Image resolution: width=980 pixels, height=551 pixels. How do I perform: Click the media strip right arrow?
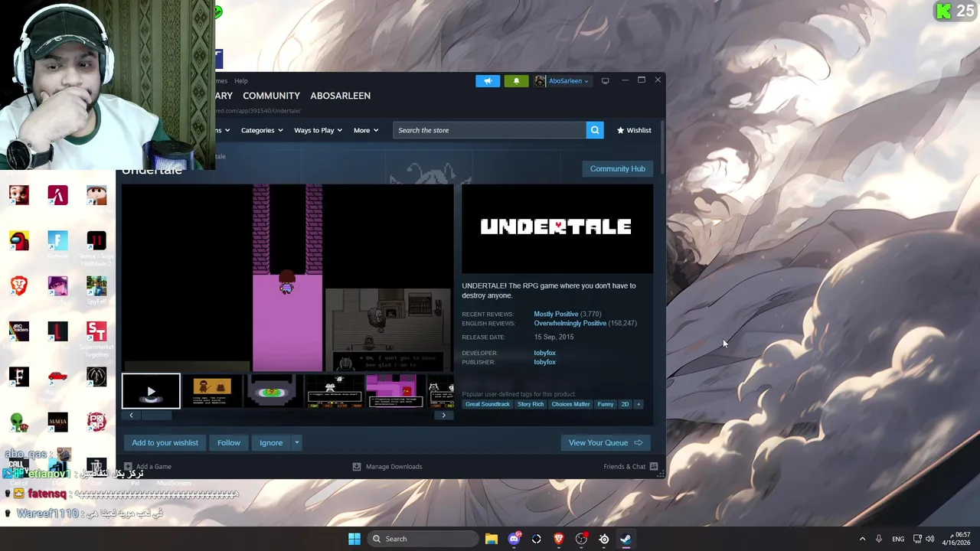(x=443, y=416)
